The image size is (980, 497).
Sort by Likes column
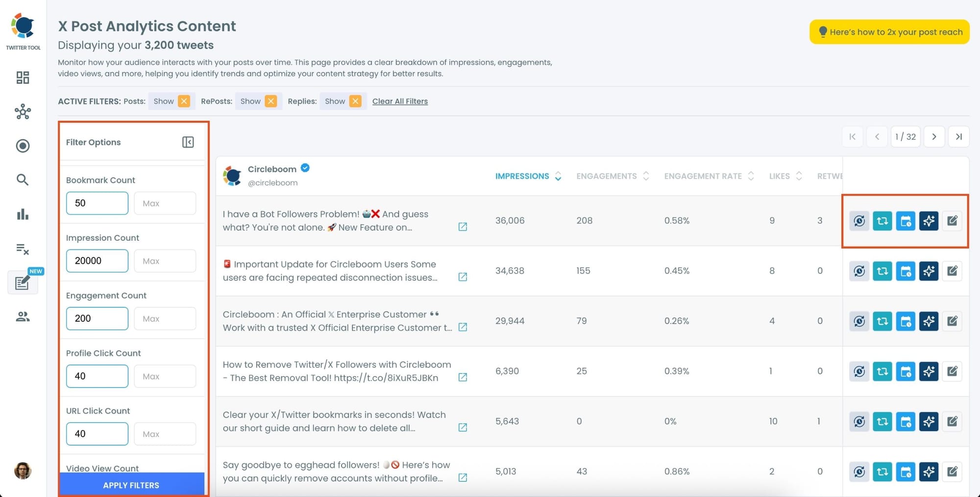coord(785,176)
